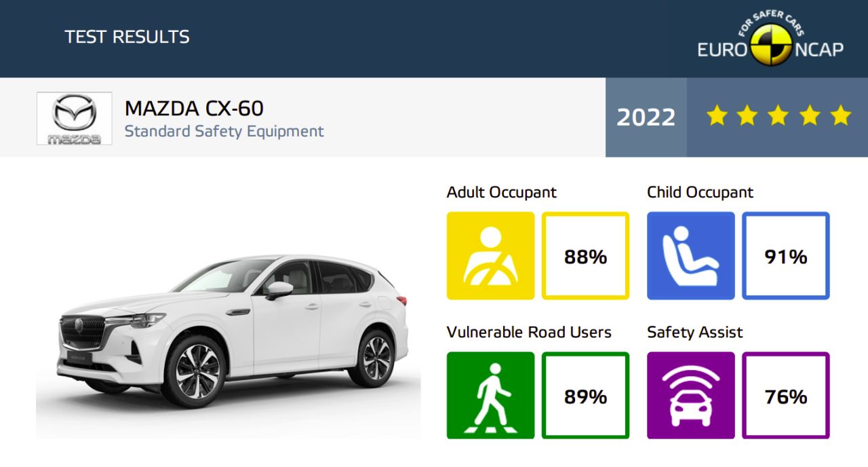This screenshot has height=467, width=868.
Task: Click the first yellow rating star
Action: [x=716, y=115]
